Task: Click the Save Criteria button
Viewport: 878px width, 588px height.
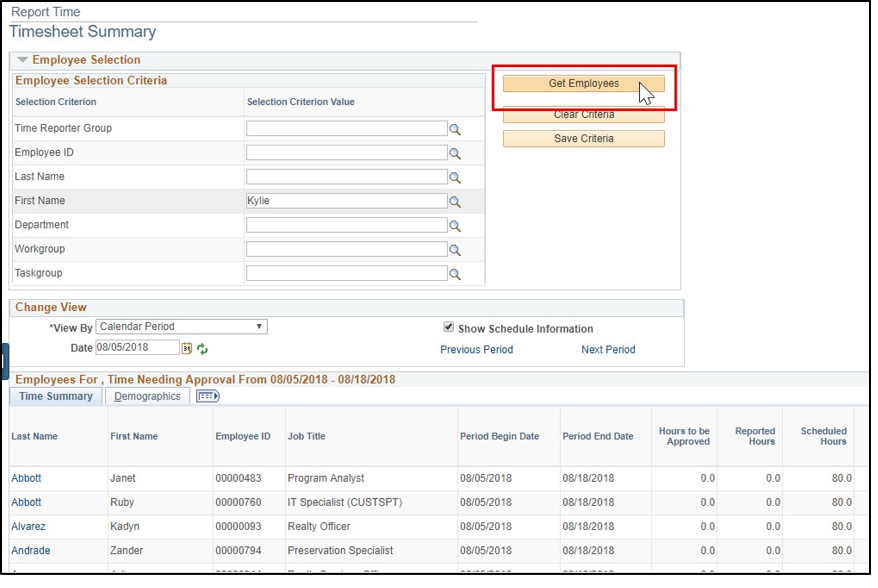Action: (x=583, y=138)
